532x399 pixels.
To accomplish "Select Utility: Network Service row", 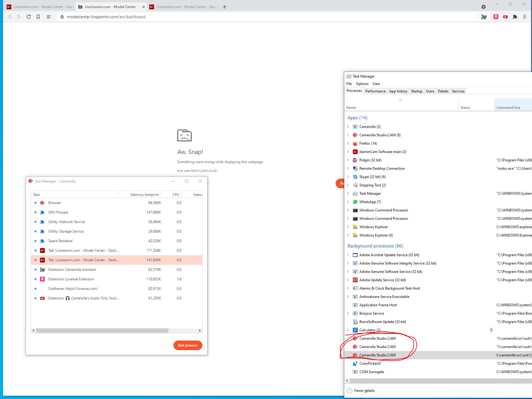I will (x=116, y=222).
